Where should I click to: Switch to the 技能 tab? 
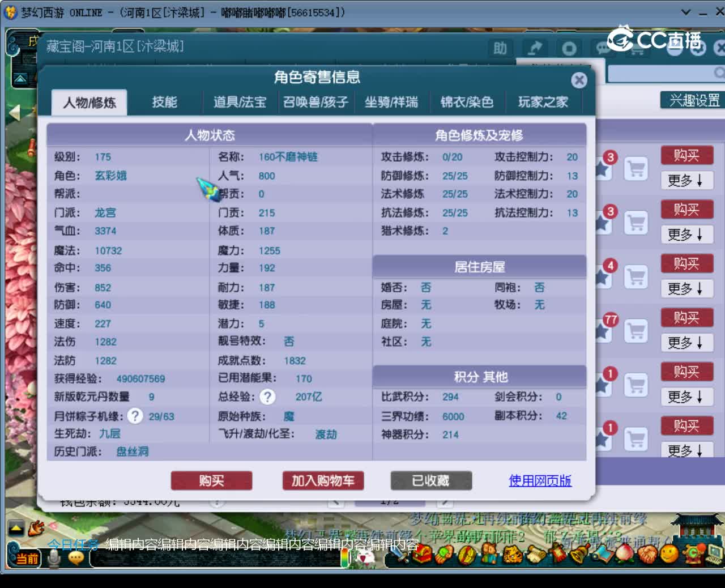coord(164,102)
